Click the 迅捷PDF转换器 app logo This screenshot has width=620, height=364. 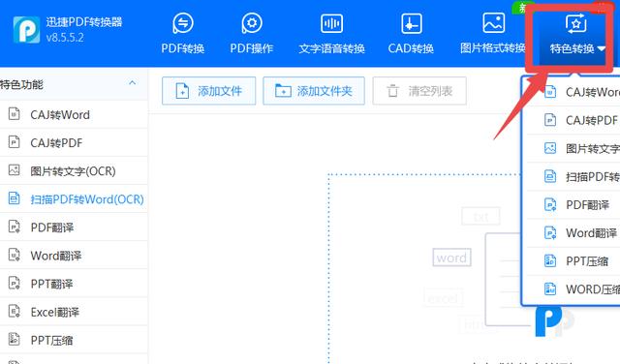tap(26, 30)
